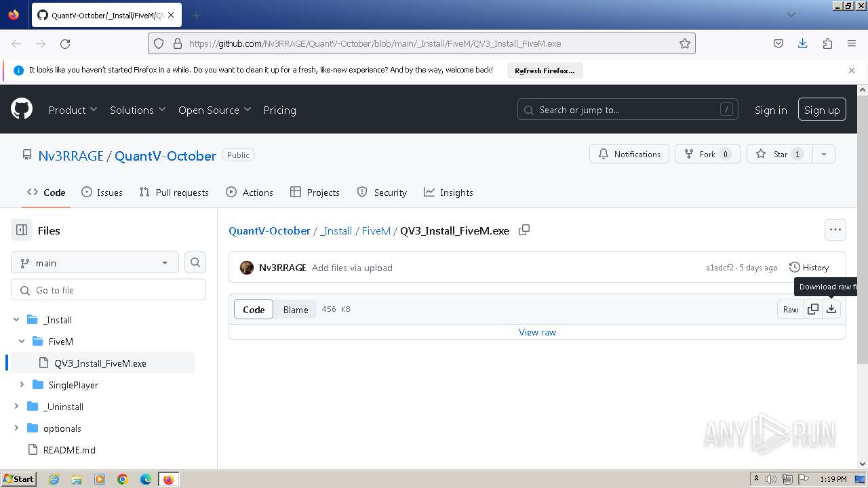Screen dimensions: 868x488
Task: Open the file History link
Action: tap(809, 268)
